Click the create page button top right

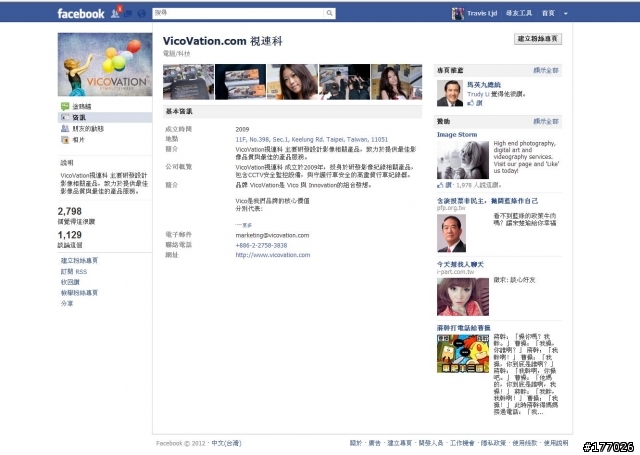(538, 39)
